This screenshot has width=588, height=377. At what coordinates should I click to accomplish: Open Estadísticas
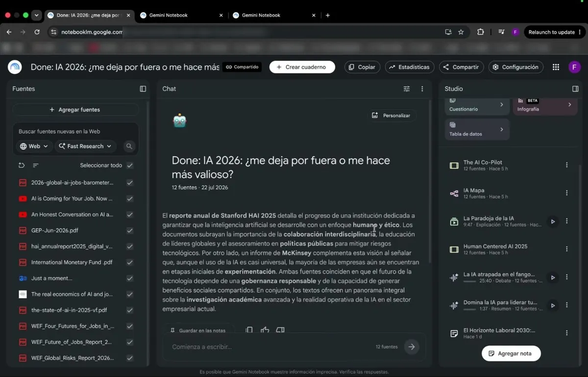point(410,67)
